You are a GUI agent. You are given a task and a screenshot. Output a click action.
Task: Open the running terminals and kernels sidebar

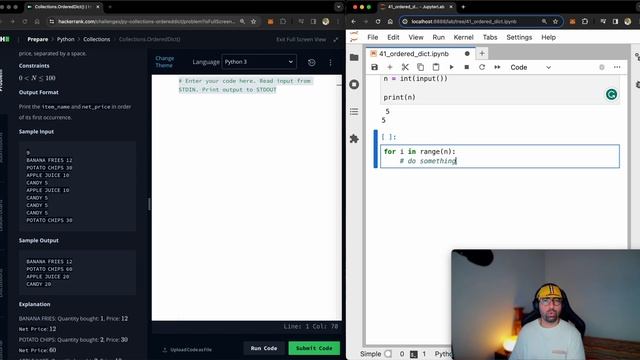coord(354,84)
